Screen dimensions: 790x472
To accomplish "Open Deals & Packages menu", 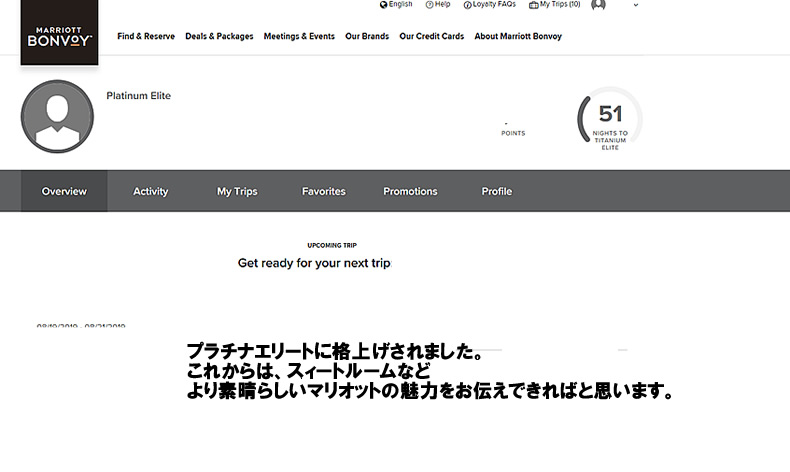I will (x=219, y=36).
